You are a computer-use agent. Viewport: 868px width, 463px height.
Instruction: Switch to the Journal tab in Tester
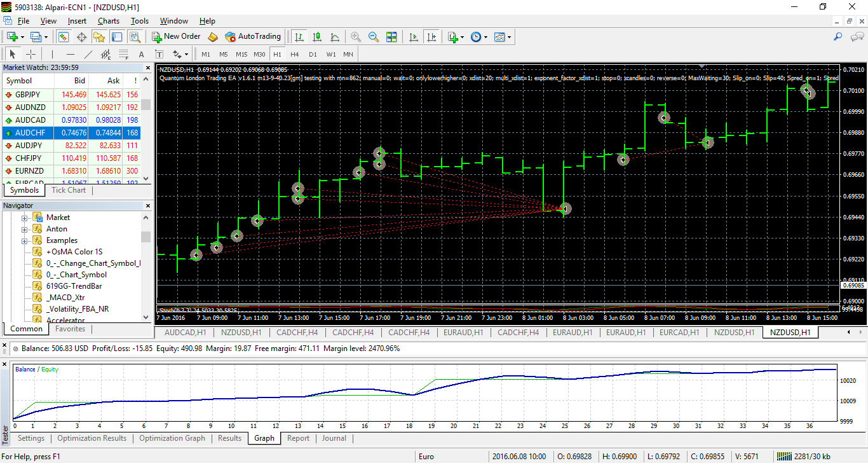(x=334, y=438)
